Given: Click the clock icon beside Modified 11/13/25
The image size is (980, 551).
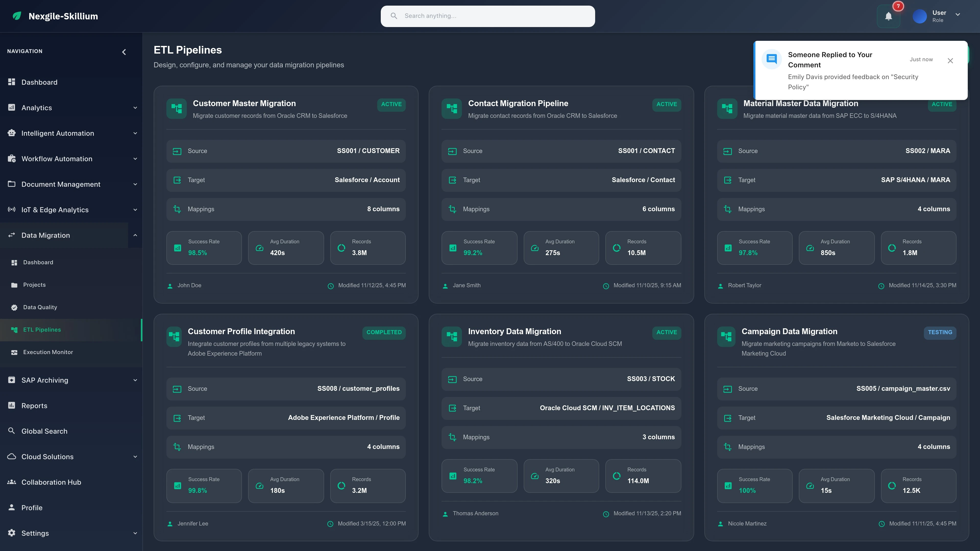Looking at the screenshot, I should click(x=606, y=514).
